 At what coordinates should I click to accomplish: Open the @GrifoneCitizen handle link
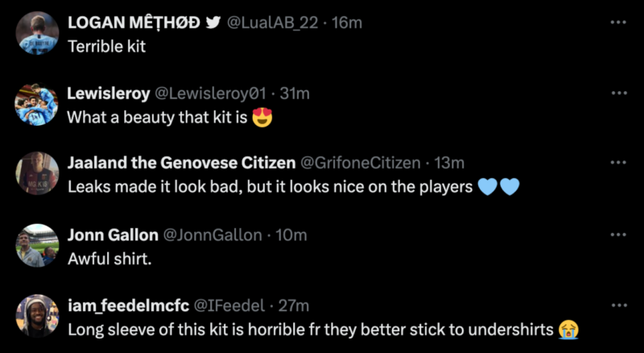pyautogui.click(x=360, y=163)
